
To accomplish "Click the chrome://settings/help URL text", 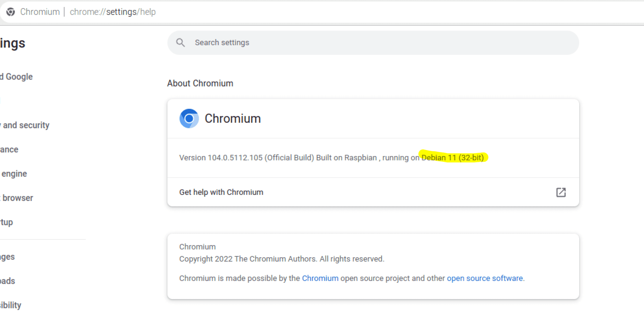I will [113, 12].
